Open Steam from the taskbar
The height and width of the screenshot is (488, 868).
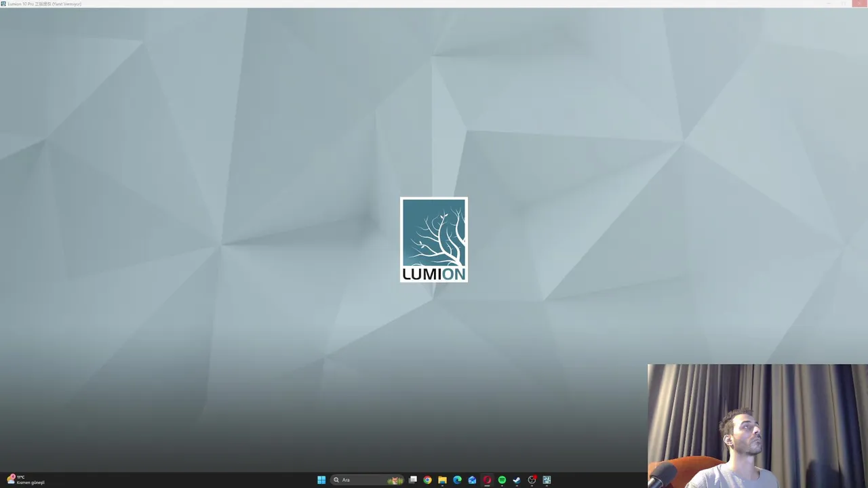tap(517, 480)
